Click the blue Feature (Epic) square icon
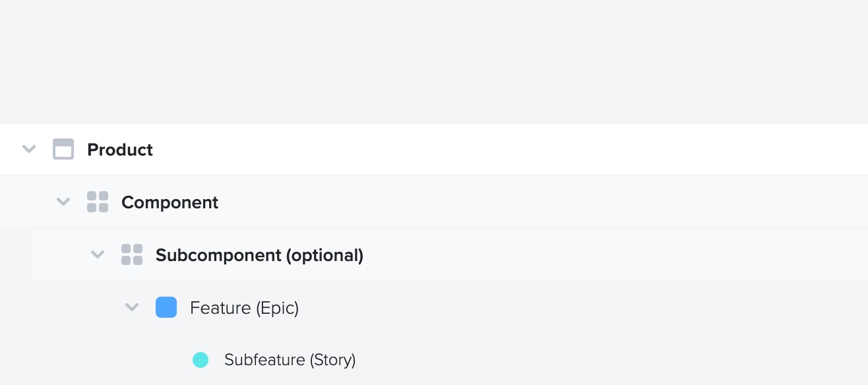 pos(166,307)
